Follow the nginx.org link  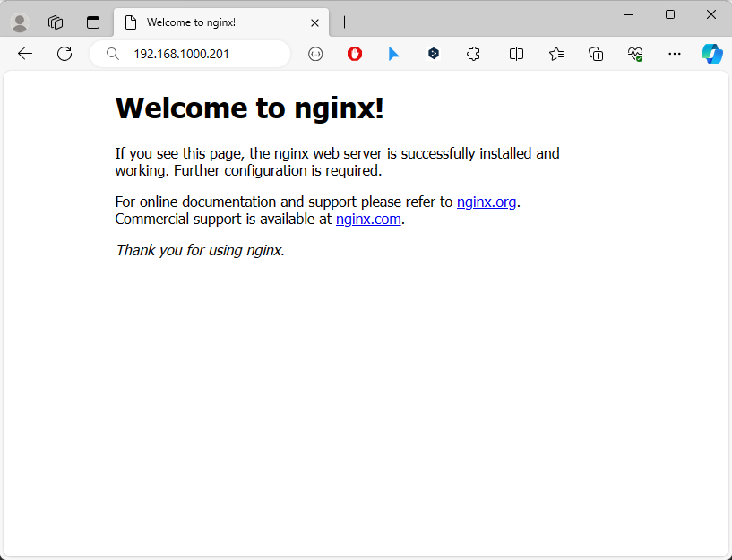[487, 202]
